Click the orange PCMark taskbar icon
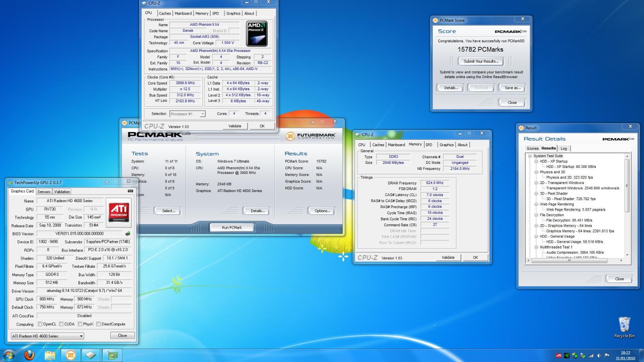This screenshot has width=644, height=362. [x=70, y=355]
